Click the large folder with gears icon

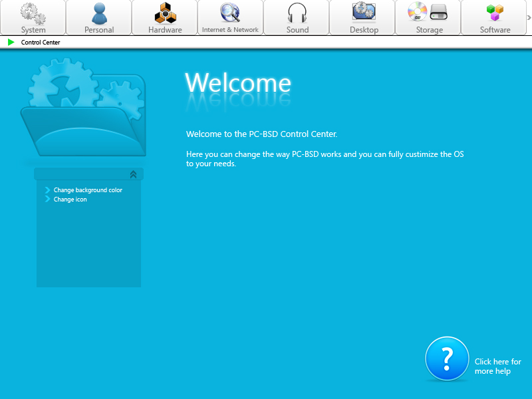tap(83, 110)
